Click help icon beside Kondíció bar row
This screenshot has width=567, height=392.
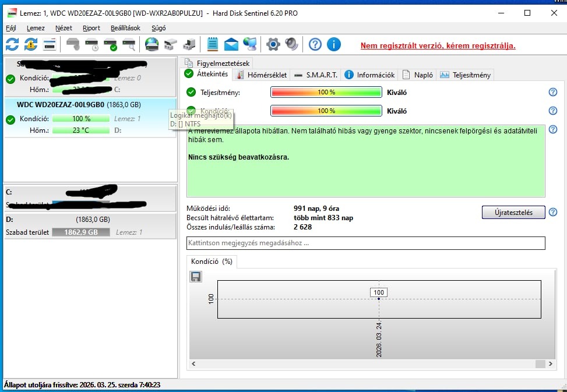(553, 111)
